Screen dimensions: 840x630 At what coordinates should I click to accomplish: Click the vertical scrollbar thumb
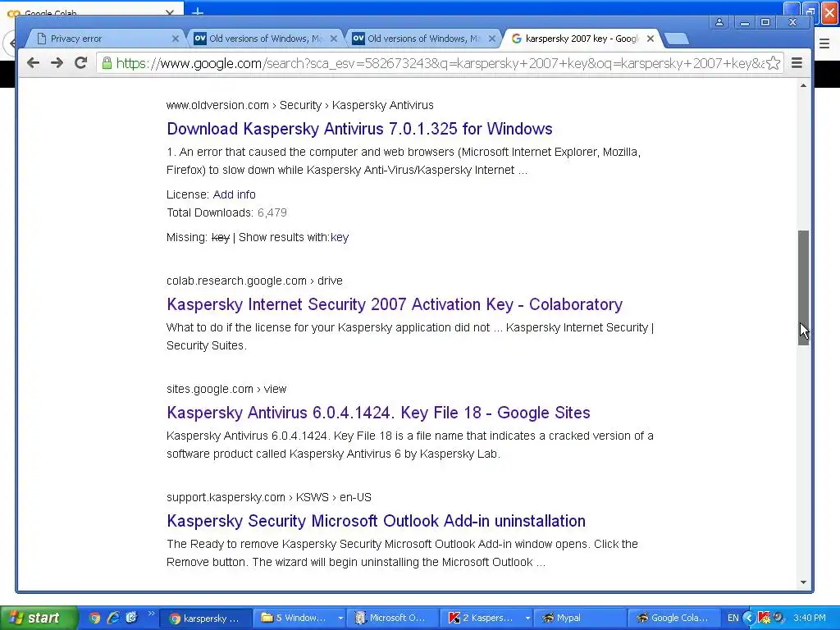coord(803,288)
